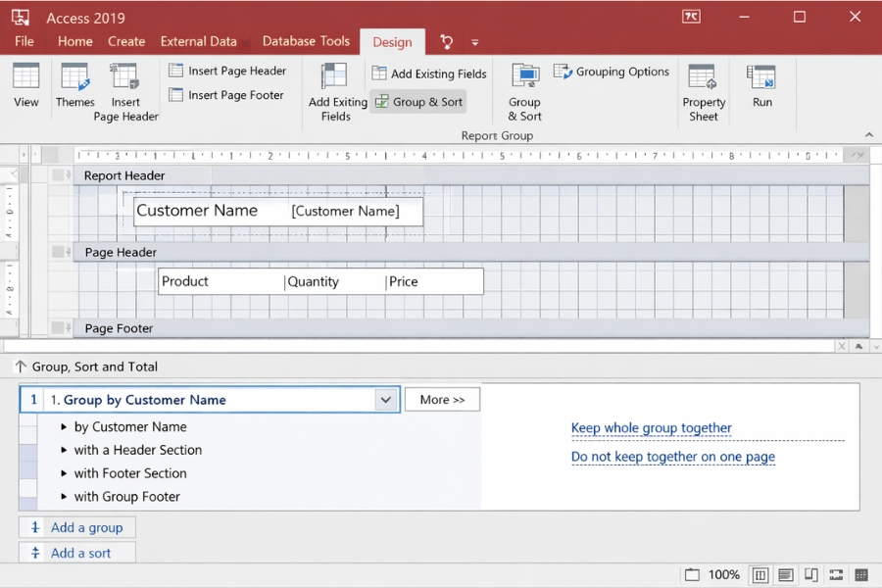
Task: Switch to the Database Tools tab
Action: pyautogui.click(x=306, y=41)
